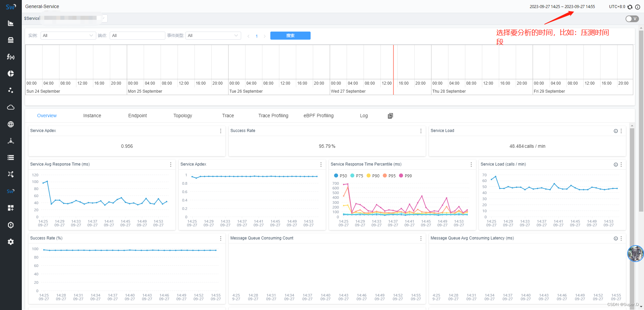Click the copy icon after Log tab
This screenshot has width=644, height=310.
coord(390,116)
